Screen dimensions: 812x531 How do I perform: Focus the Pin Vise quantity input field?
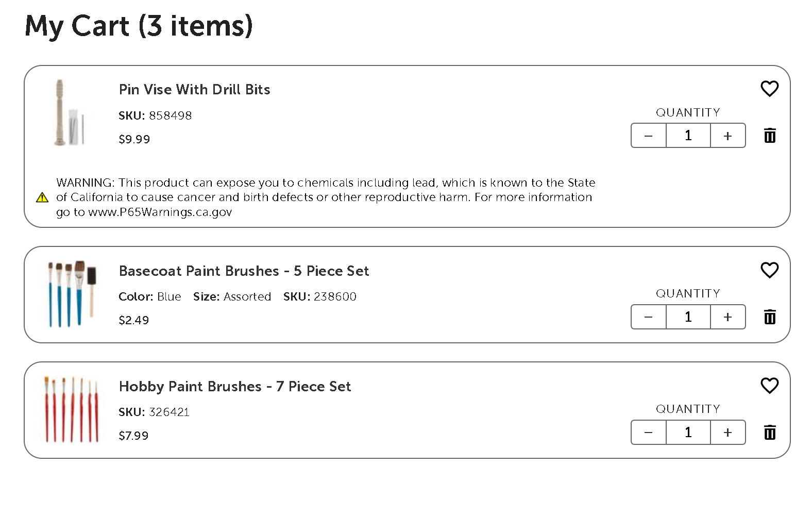tap(688, 136)
